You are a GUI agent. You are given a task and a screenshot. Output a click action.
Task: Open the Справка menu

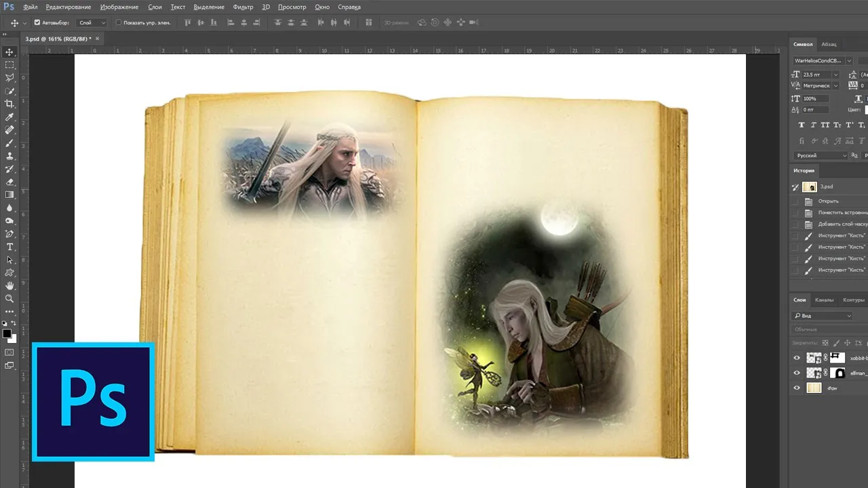[349, 7]
